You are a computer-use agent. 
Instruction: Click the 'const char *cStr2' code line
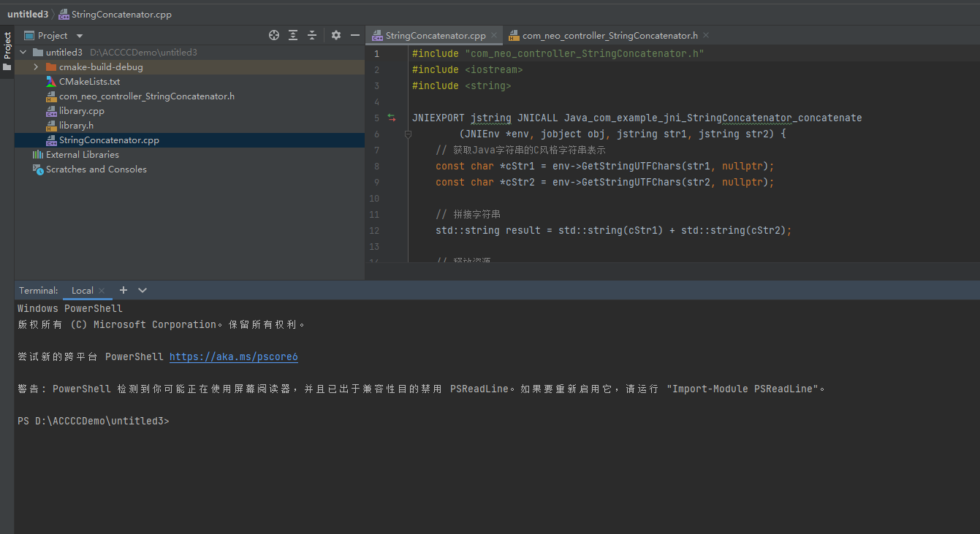pyautogui.click(x=605, y=183)
